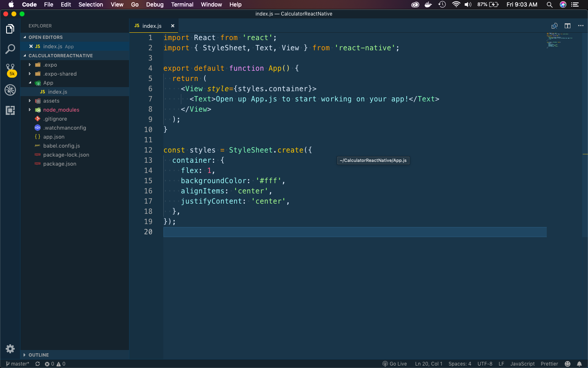Open the Search view icon

click(x=10, y=49)
